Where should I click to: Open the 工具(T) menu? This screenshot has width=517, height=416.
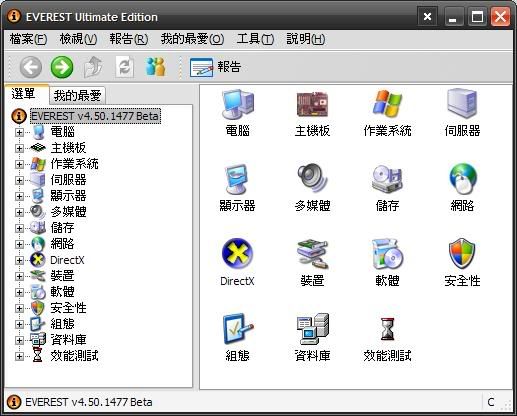click(255, 39)
